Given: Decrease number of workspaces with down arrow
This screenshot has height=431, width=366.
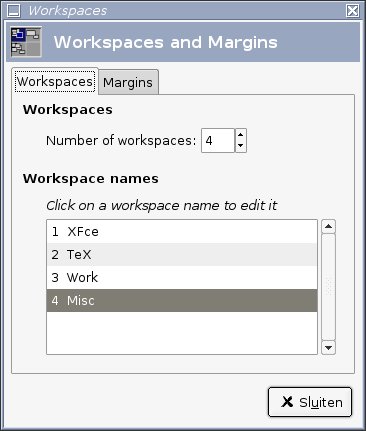Looking at the screenshot, I should [x=240, y=146].
